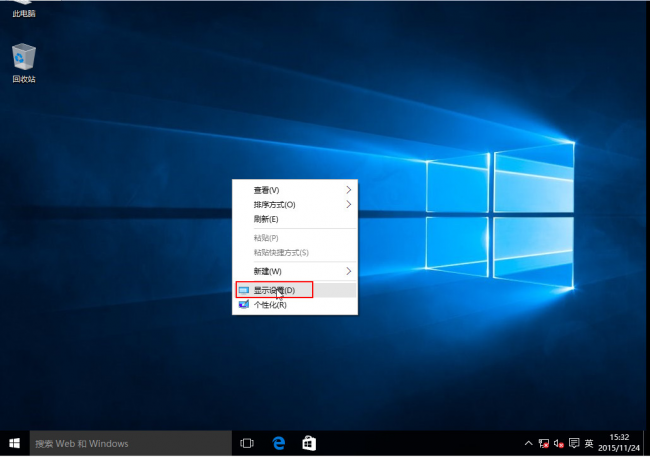Image resolution: width=650 pixels, height=457 pixels.
Task: Launch Microsoft Edge from the taskbar
Action: (x=279, y=443)
